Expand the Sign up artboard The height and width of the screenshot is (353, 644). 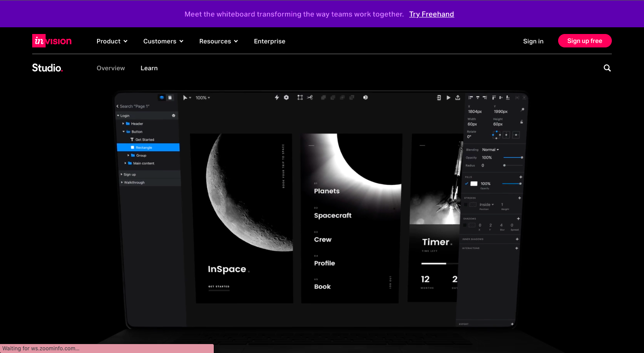point(121,174)
